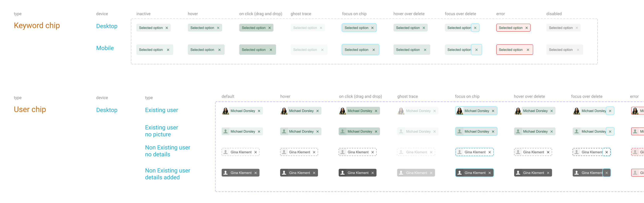Image resolution: width=644 pixels, height=203 pixels.
Task: Click focused delete X on mobile keyword chip
Action: (476, 50)
